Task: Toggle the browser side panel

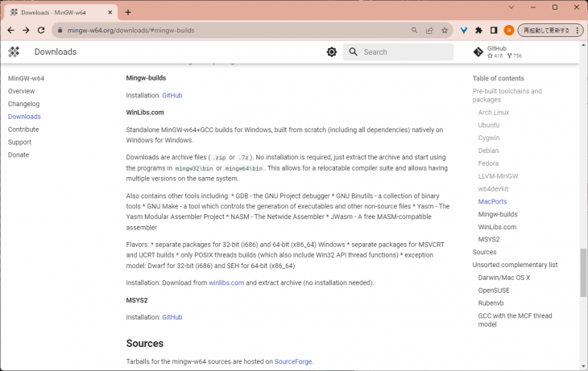Action: pyautogui.click(x=494, y=30)
